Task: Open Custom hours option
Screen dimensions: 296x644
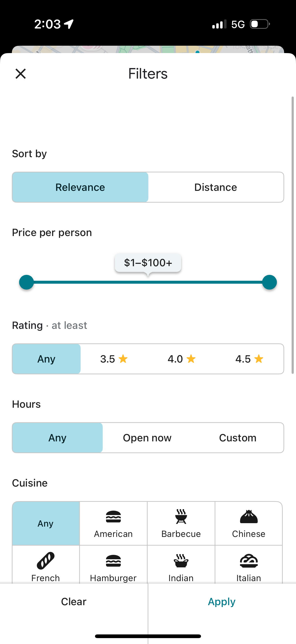Action: (x=238, y=438)
